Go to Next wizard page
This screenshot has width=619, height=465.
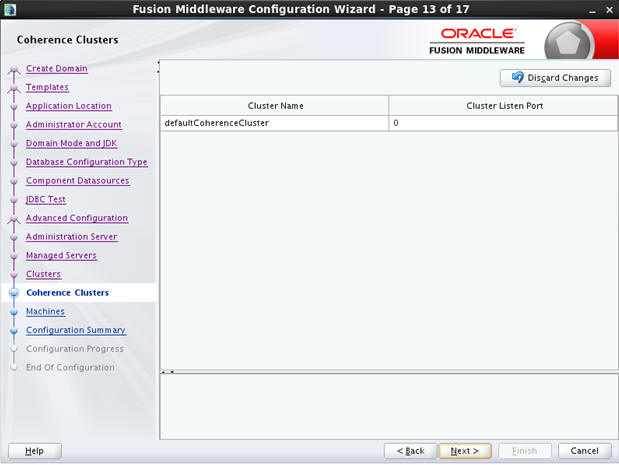tap(465, 450)
